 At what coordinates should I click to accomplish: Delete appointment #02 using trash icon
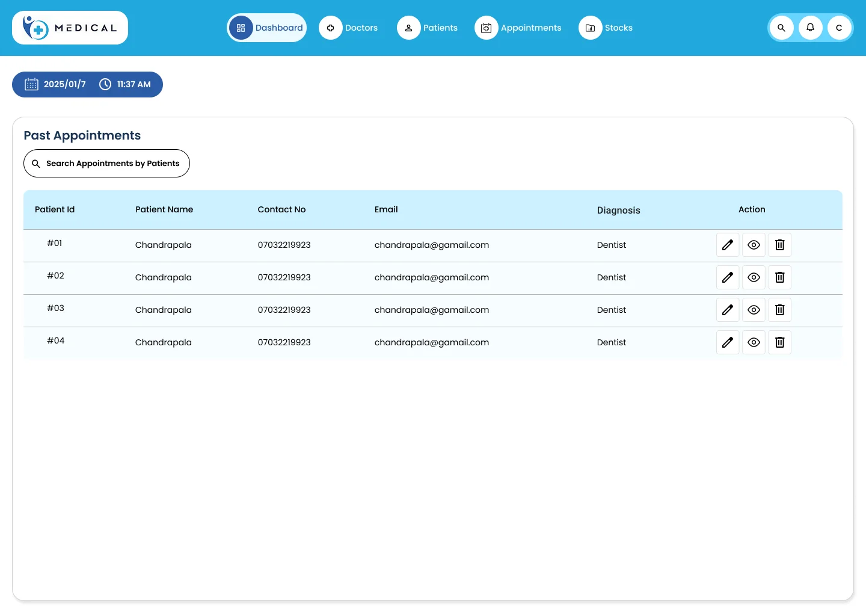pyautogui.click(x=779, y=277)
